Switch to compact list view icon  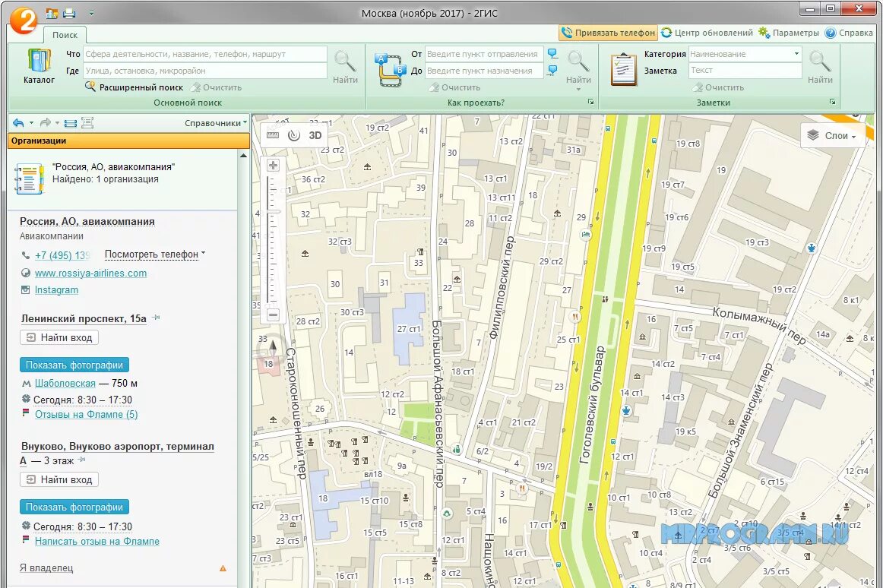tap(71, 123)
